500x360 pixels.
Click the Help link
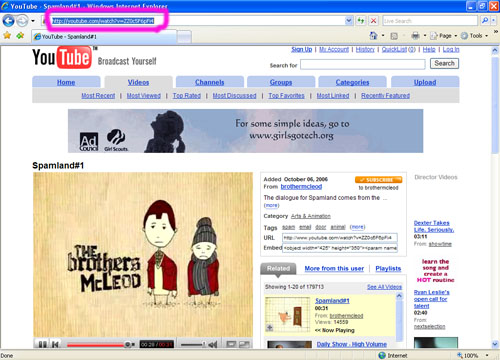[x=429, y=49]
